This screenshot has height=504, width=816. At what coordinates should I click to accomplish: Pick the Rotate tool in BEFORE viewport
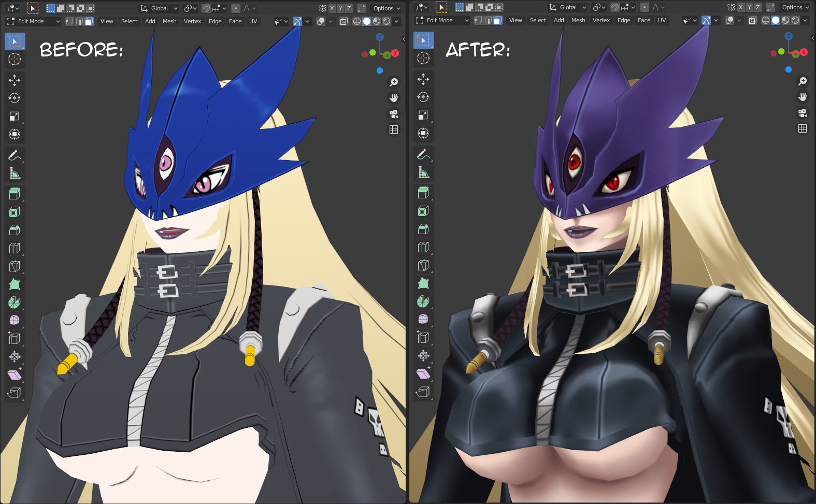[x=15, y=98]
